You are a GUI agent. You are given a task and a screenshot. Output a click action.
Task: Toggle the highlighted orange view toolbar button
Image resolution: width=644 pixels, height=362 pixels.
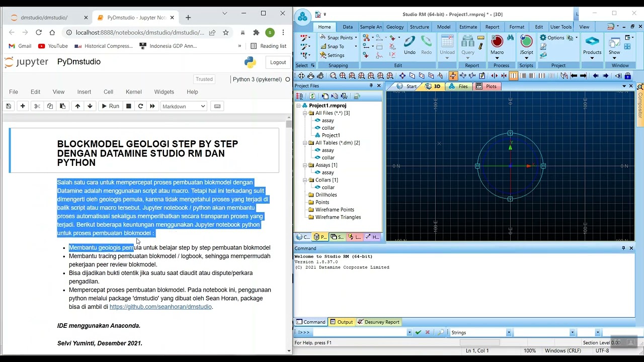point(453,76)
